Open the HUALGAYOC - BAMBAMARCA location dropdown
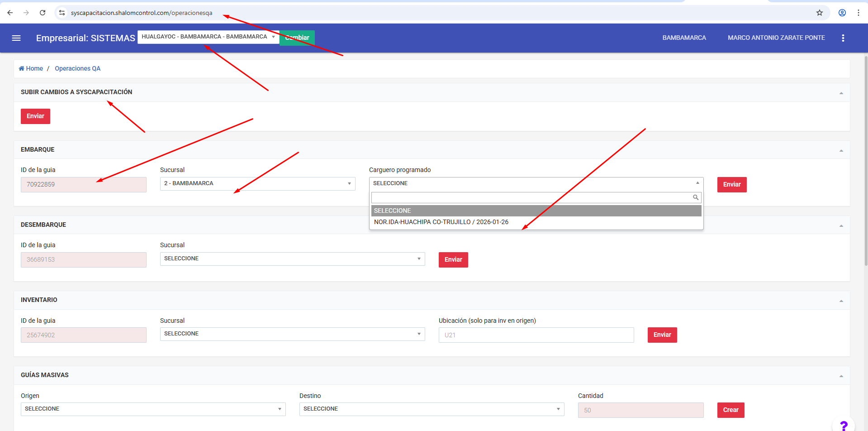Viewport: 868px width, 431px height. pos(208,37)
